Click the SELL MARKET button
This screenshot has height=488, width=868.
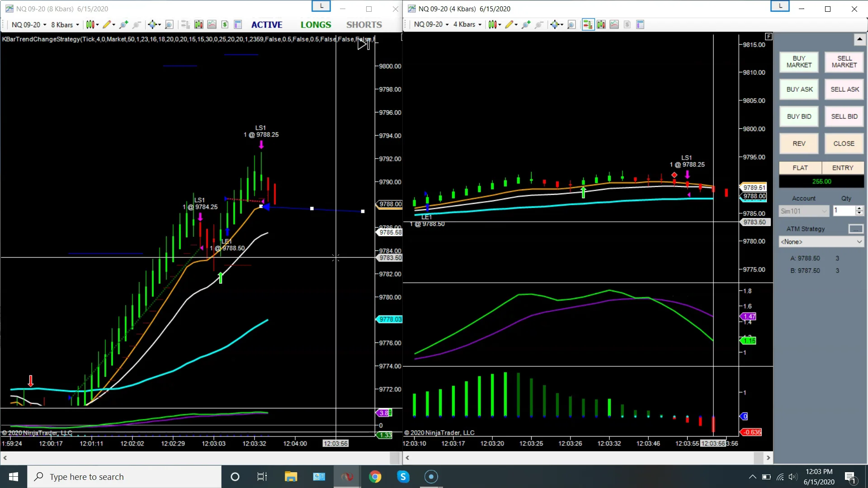click(x=844, y=62)
